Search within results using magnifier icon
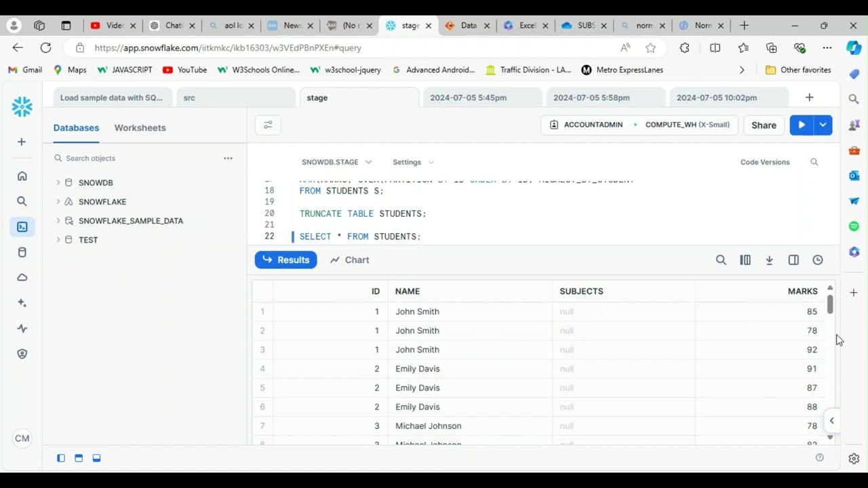Viewport: 868px width, 488px height. pos(721,260)
